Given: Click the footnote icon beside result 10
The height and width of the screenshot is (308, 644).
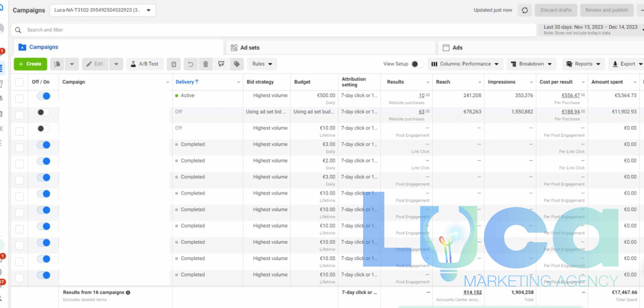Looking at the screenshot, I should [x=428, y=95].
